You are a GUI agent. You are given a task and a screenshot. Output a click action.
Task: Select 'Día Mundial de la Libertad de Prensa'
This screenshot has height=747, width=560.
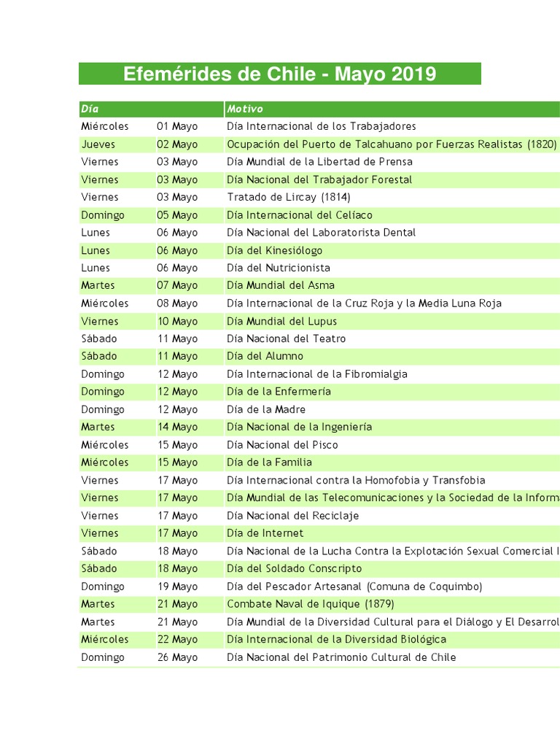[319, 162]
